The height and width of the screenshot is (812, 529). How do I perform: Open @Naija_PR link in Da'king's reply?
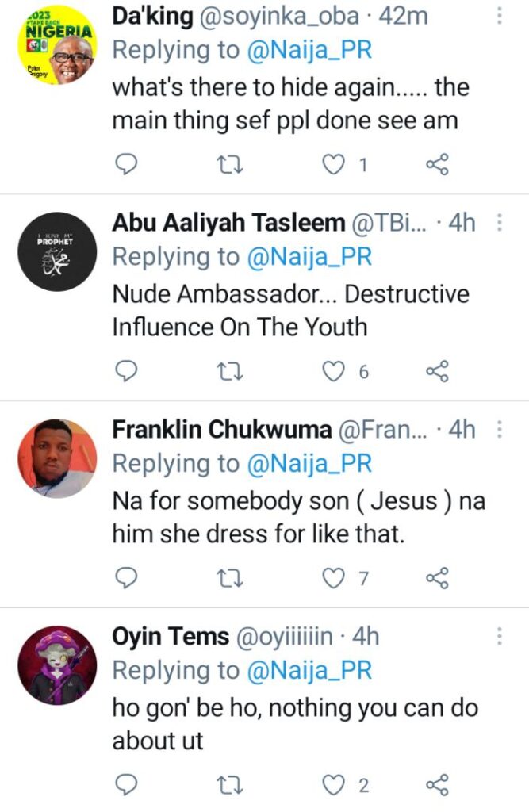coord(310,49)
